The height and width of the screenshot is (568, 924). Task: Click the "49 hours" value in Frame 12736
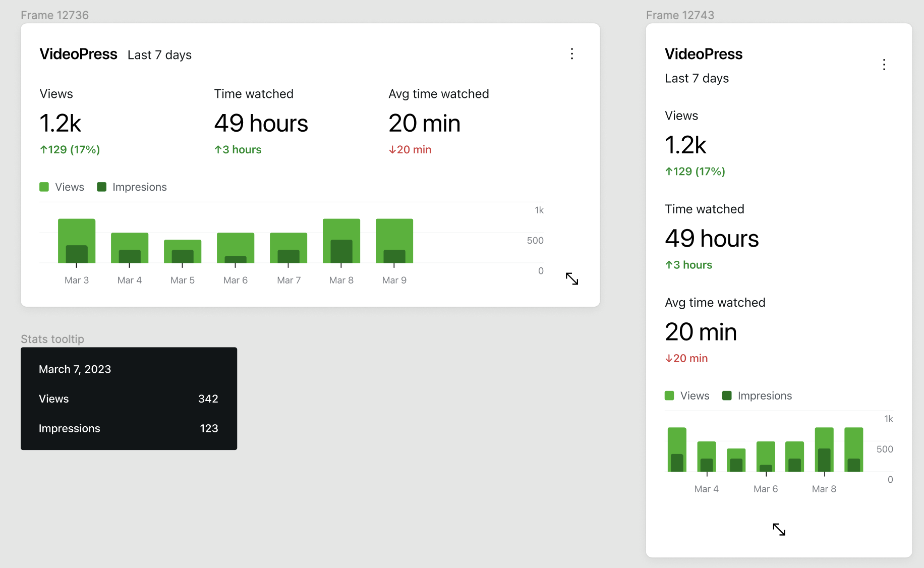[x=261, y=123]
